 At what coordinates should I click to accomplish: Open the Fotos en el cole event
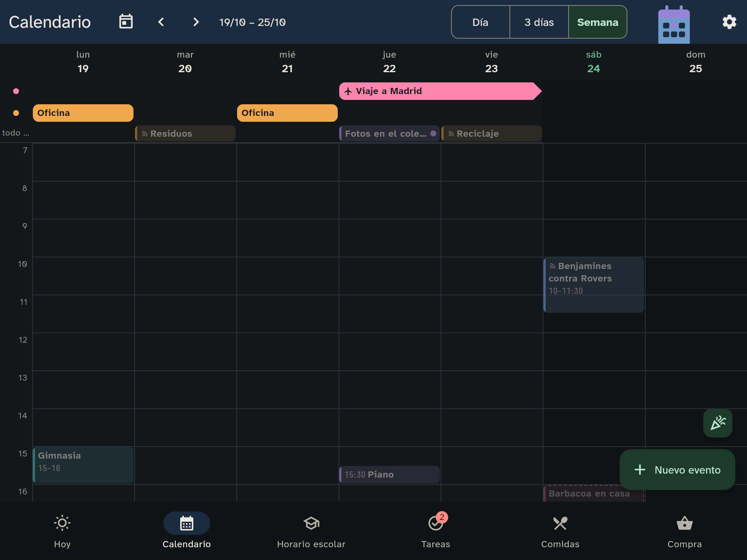390,133
